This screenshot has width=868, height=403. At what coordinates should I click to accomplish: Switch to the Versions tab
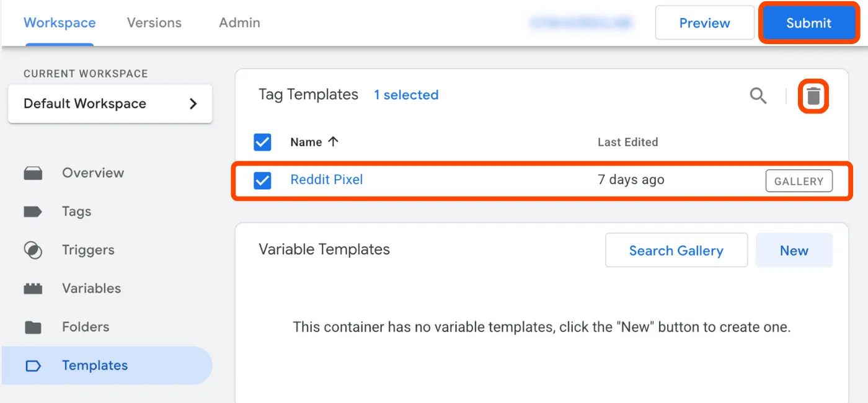(x=154, y=23)
